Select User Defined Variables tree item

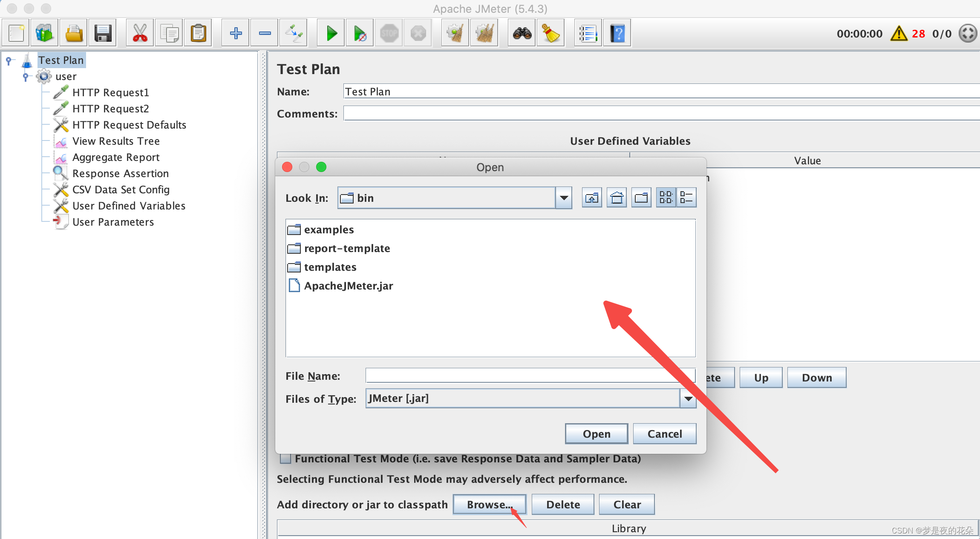tap(129, 206)
